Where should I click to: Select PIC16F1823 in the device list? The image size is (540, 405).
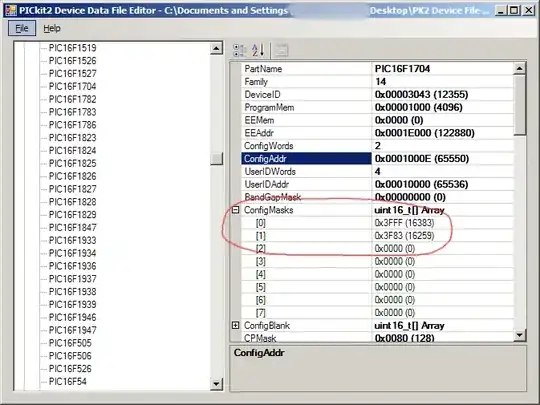click(72, 138)
